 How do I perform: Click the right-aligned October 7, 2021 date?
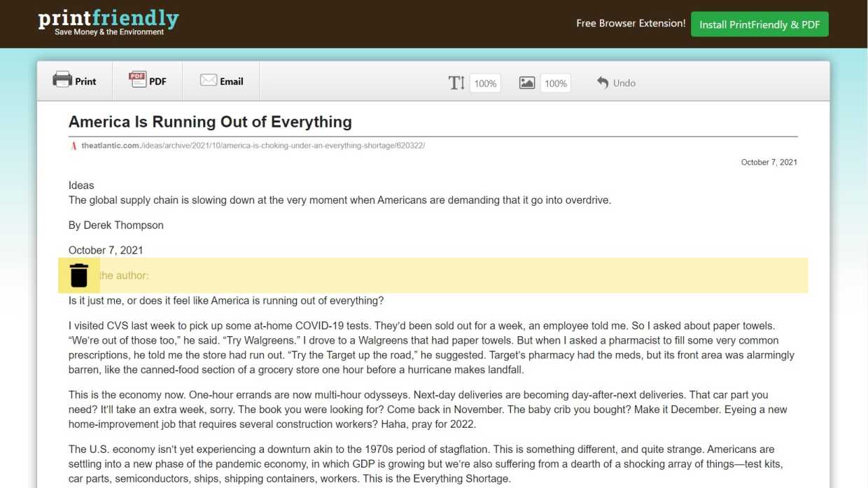(769, 162)
